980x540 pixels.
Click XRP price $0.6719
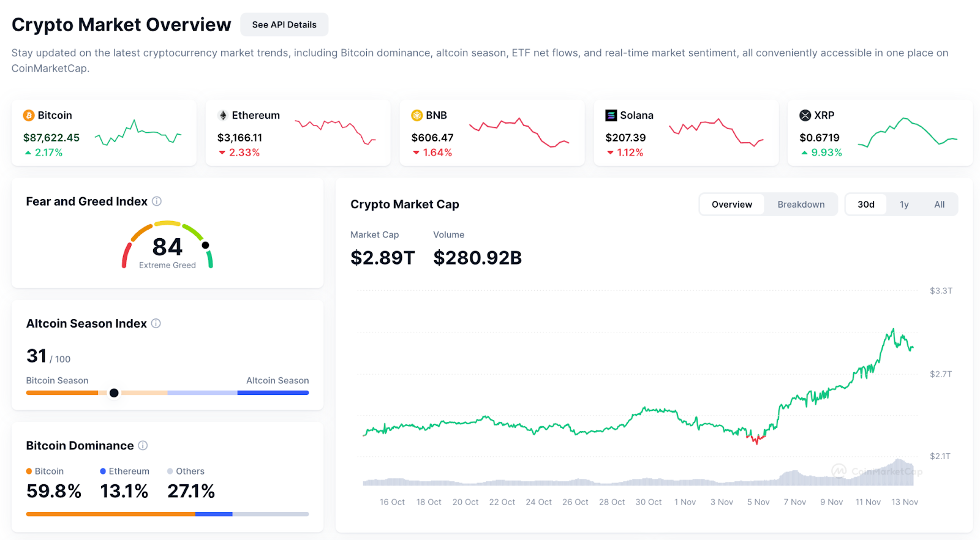pos(820,138)
